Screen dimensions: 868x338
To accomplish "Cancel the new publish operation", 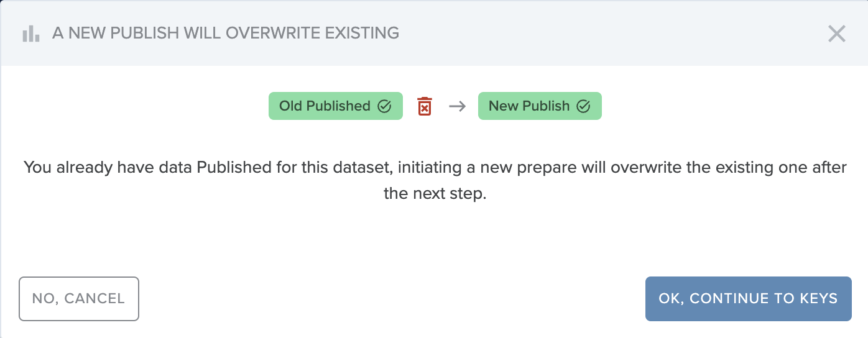I will point(79,299).
